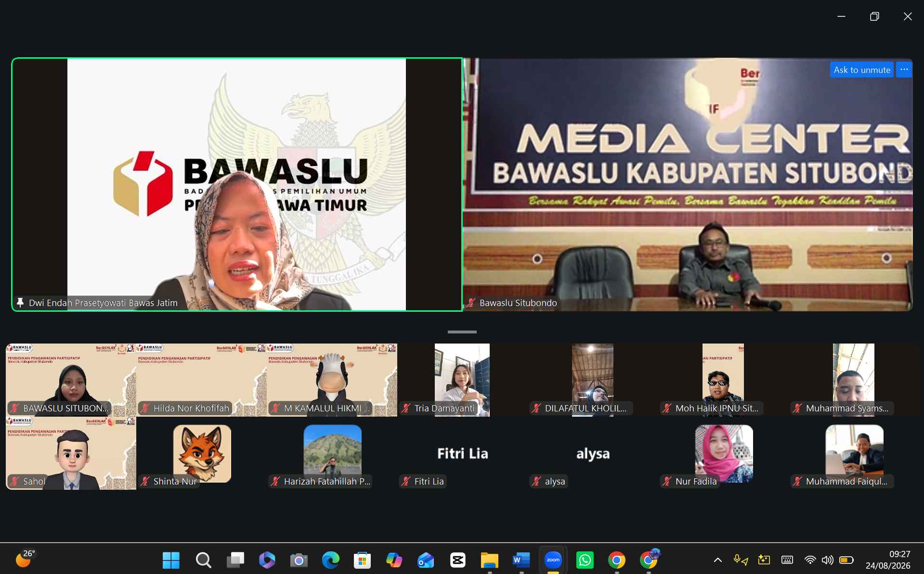Click muted mic icon on Bawaslu Situbondo
Screen dimensions: 924x574
pyautogui.click(x=471, y=303)
